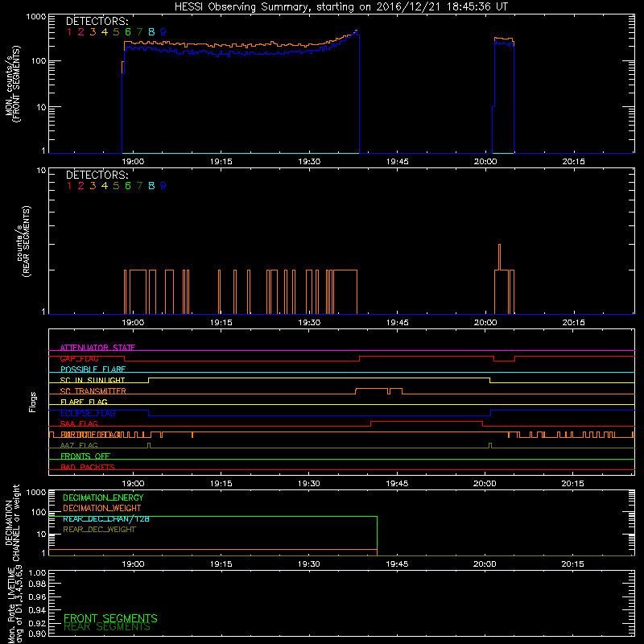Click the 0.96 livetime axis tick label
Image resolution: width=644 pixels, height=644 pixels.
click(37, 597)
